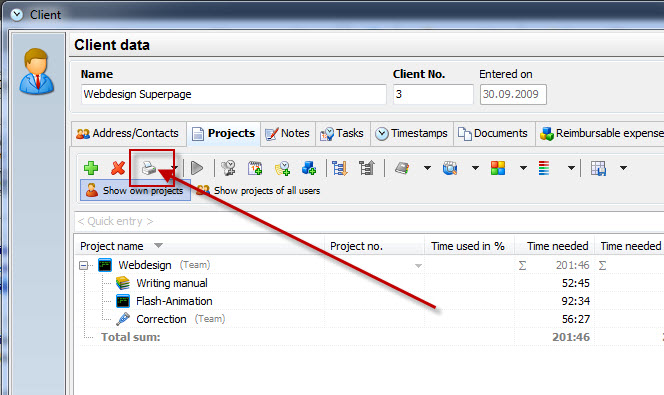Image resolution: width=664 pixels, height=395 pixels.
Task: Click the gray play start-timer icon
Action: click(197, 168)
